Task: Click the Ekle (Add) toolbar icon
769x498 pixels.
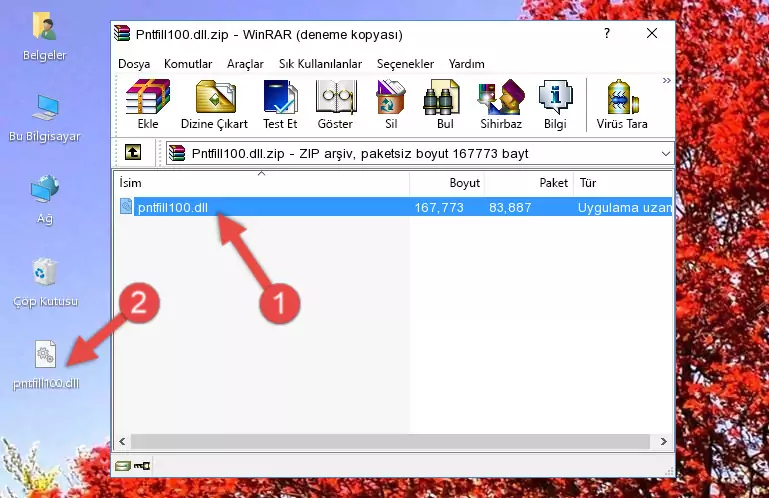Action: 148,105
